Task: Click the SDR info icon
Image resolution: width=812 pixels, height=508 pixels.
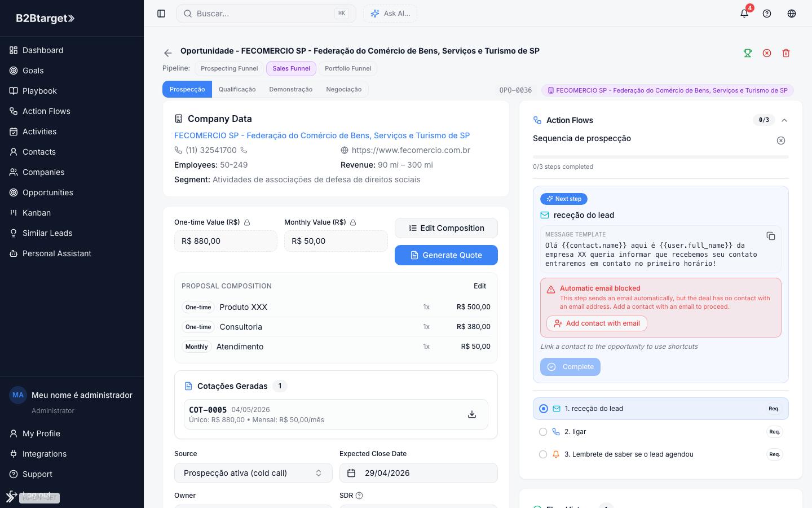Action: [359, 496]
